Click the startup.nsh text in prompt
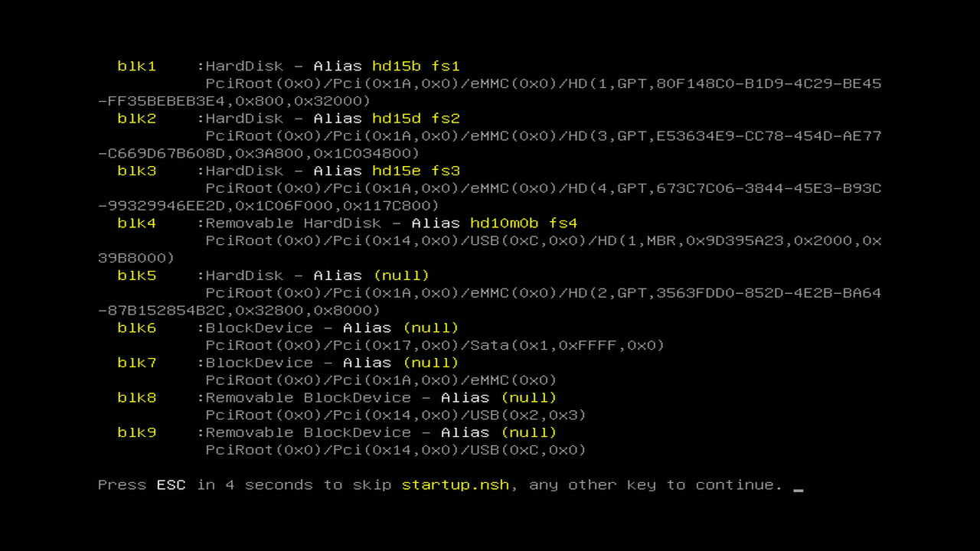The height and width of the screenshot is (551, 980). 455,484
